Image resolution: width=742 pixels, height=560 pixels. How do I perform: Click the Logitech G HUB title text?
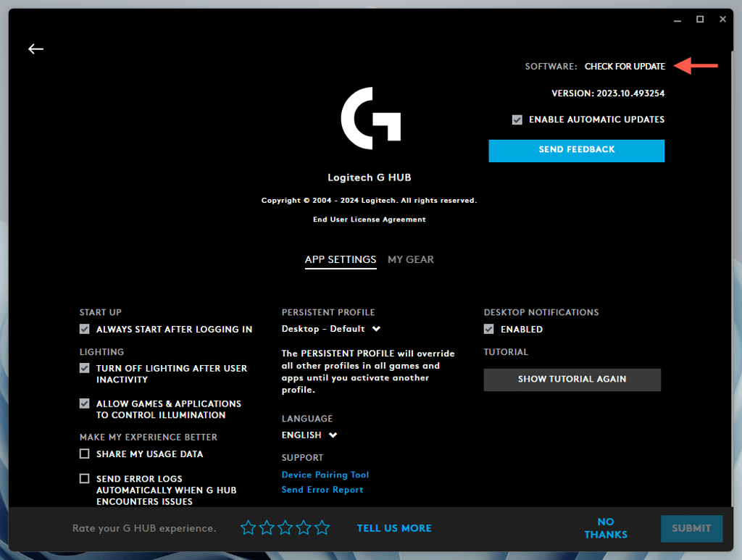370,177
